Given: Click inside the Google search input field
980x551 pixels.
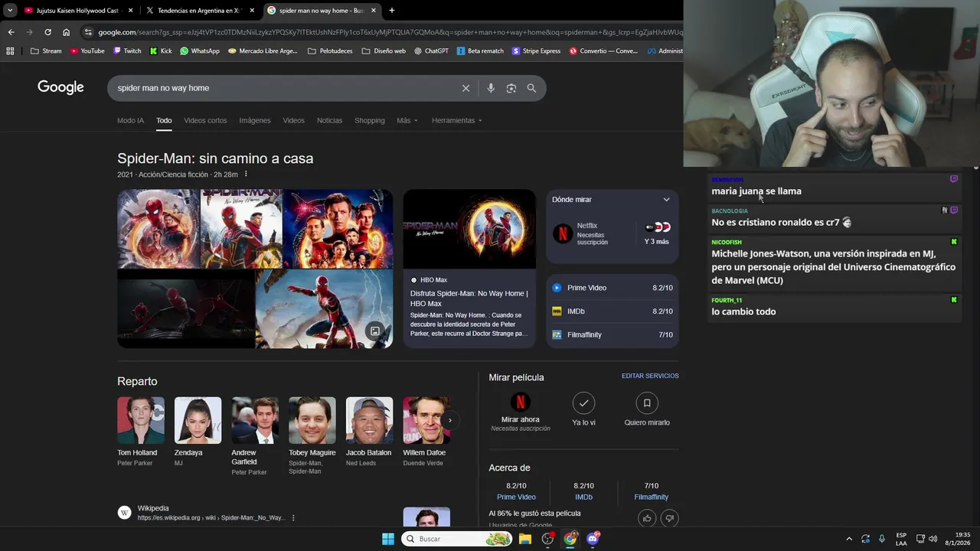Looking at the screenshot, I should [283, 88].
